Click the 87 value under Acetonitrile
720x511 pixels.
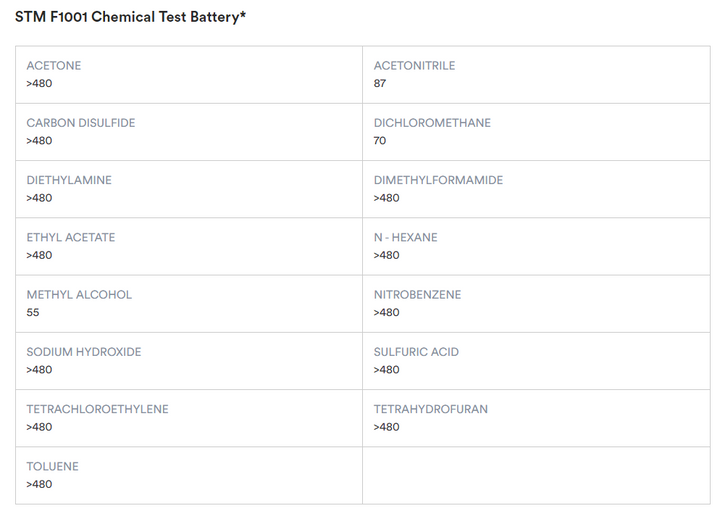(x=380, y=84)
